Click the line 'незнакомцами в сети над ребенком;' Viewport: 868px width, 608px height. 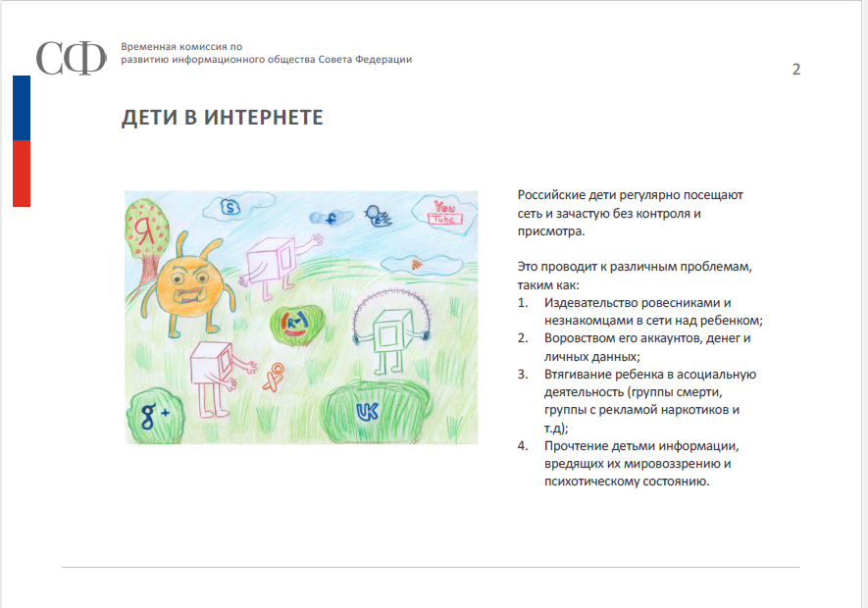click(x=653, y=321)
